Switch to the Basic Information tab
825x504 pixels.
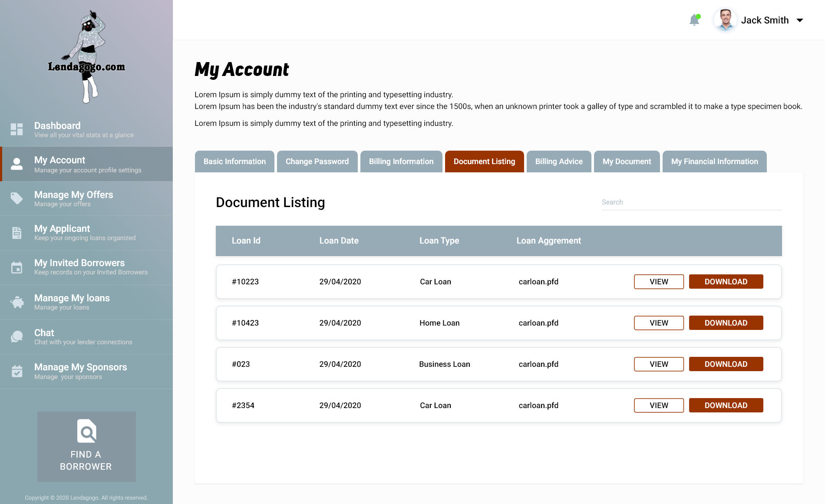234,161
